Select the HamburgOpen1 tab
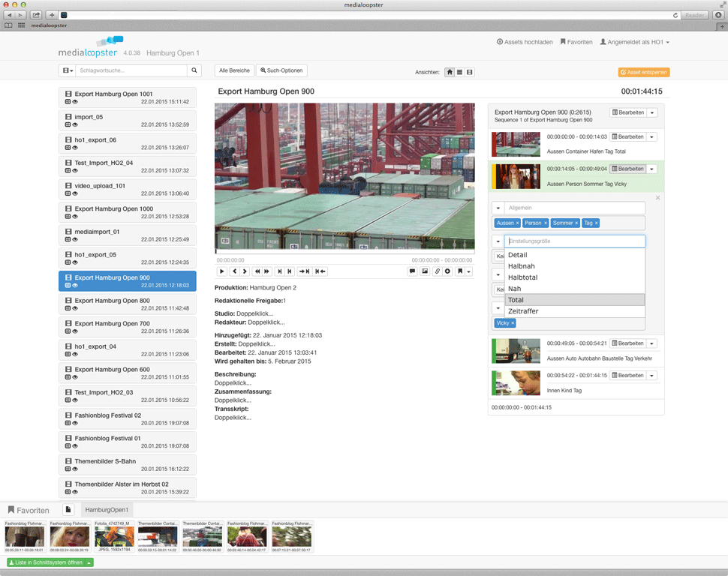 point(107,510)
